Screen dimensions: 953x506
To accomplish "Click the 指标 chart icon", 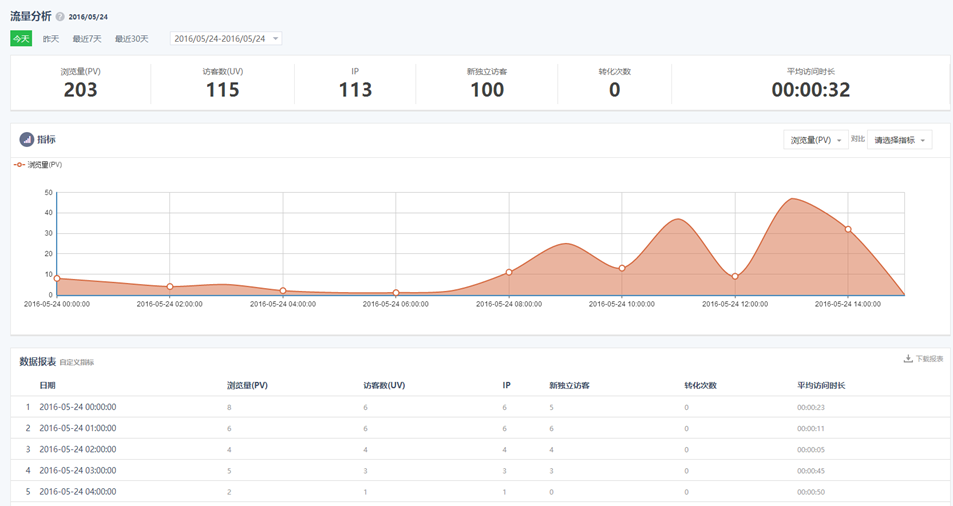I will [27, 139].
